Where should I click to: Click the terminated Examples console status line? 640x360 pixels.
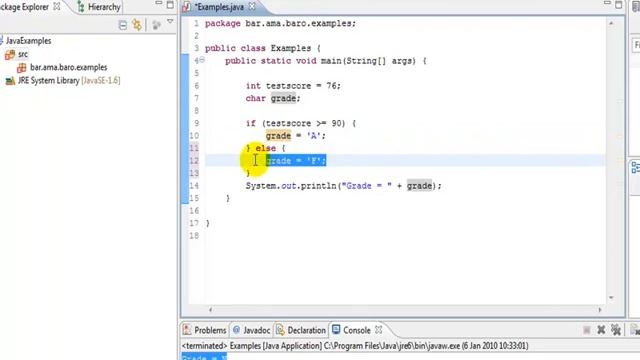[x=355, y=346]
